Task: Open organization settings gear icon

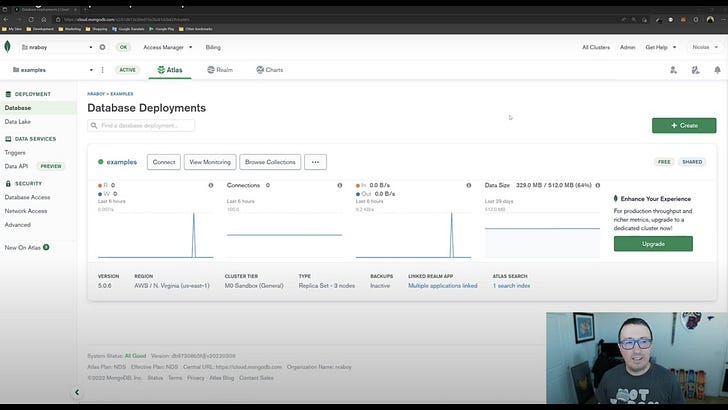Action: click(102, 47)
